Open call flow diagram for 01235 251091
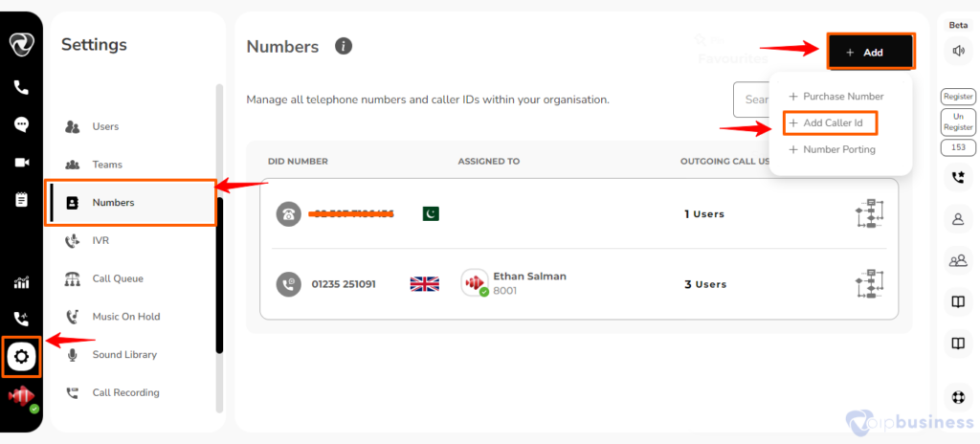980x444 pixels. pyautogui.click(x=869, y=284)
